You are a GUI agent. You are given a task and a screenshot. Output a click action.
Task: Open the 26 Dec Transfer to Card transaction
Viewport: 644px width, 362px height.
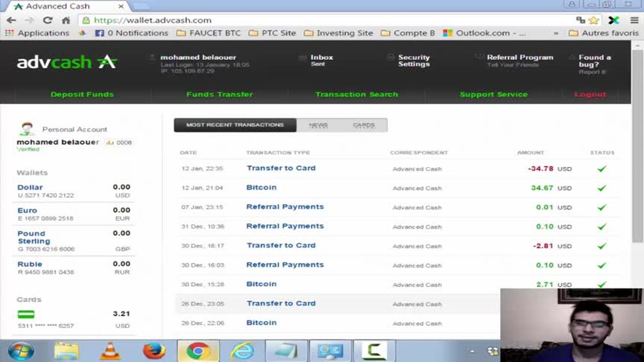click(281, 303)
